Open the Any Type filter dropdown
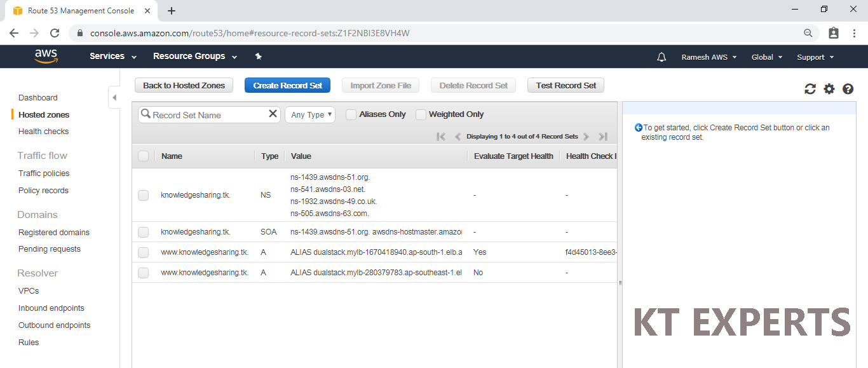Screen dimensions: 868x368 (311, 114)
